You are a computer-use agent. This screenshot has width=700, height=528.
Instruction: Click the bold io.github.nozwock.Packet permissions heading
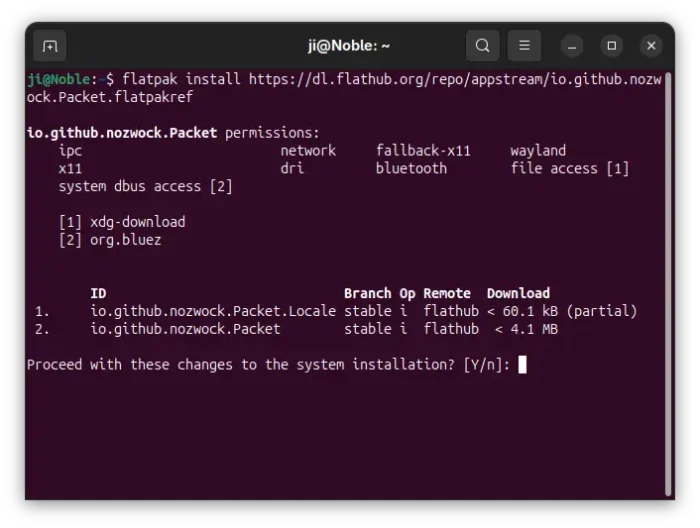click(122, 133)
